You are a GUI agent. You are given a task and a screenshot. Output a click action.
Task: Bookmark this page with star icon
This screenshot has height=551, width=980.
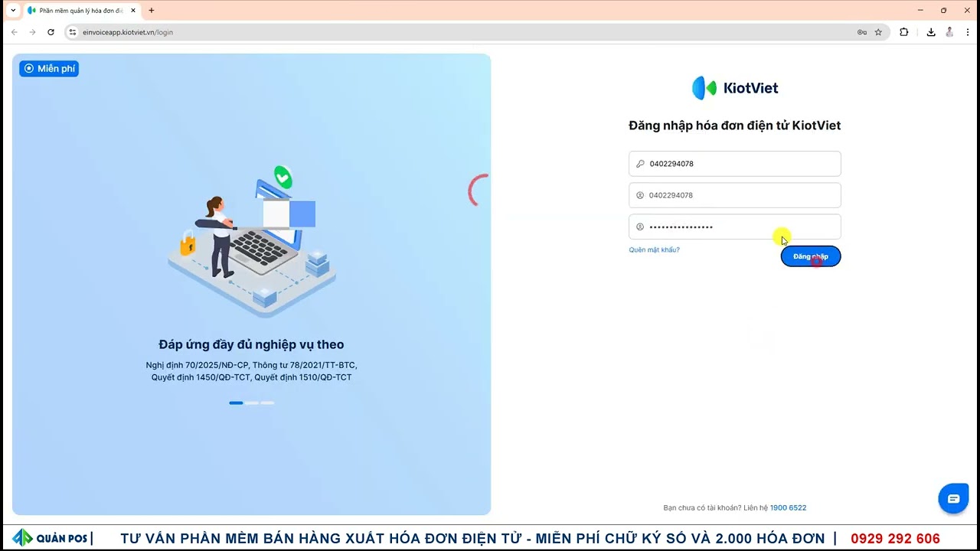(x=878, y=32)
